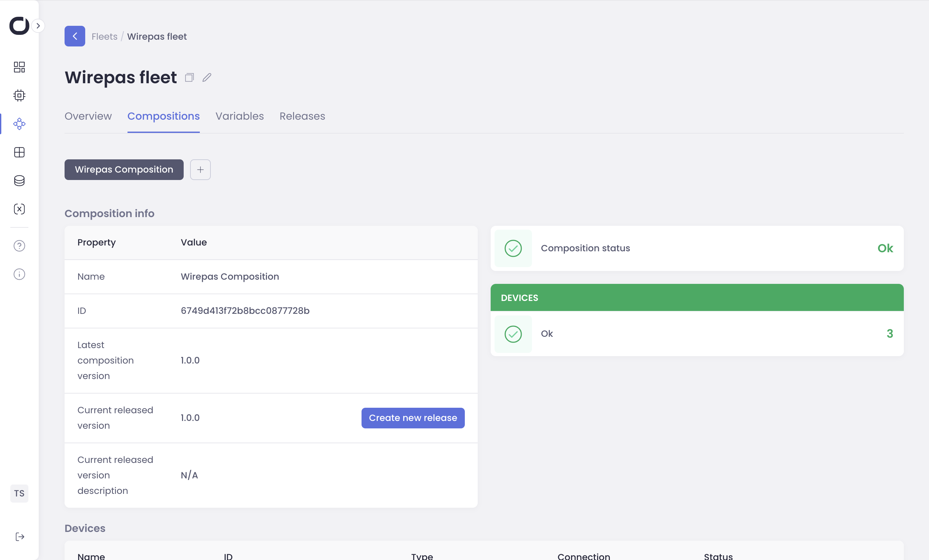This screenshot has height=560, width=929.
Task: Open the help question mark icon
Action: [x=19, y=246]
